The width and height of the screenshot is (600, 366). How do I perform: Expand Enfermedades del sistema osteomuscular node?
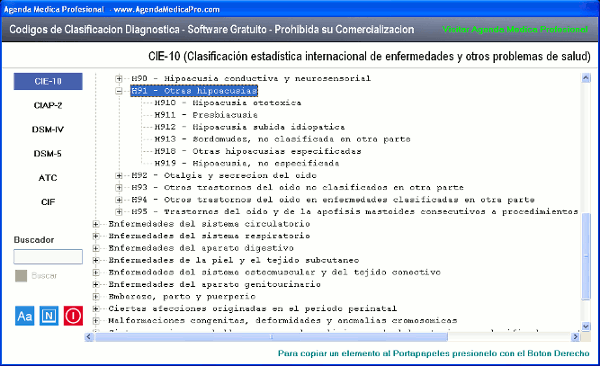[x=96, y=272]
